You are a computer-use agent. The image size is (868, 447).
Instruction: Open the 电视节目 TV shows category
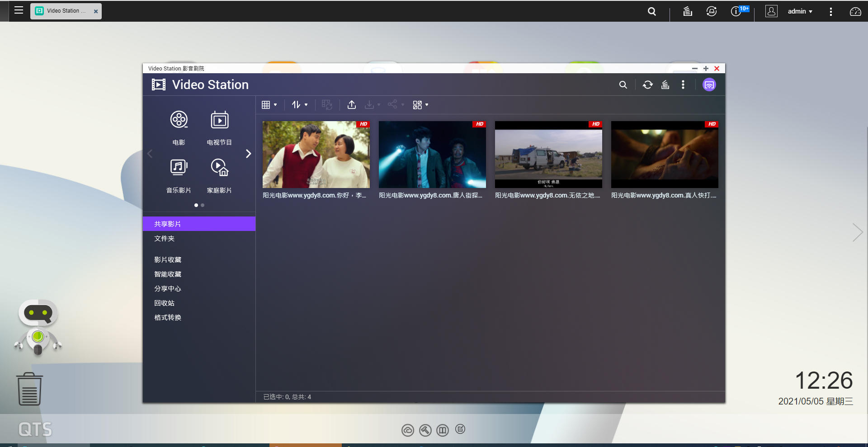coord(219,120)
